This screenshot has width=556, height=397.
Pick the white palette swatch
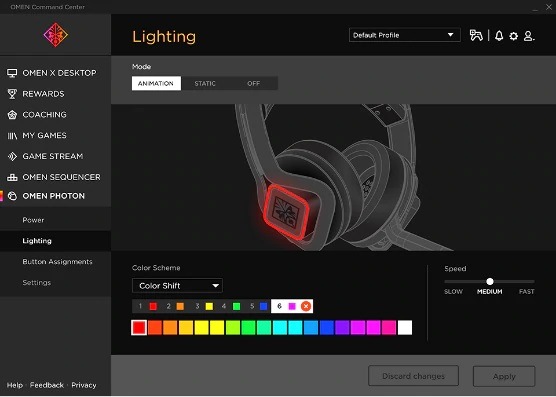[405, 328]
